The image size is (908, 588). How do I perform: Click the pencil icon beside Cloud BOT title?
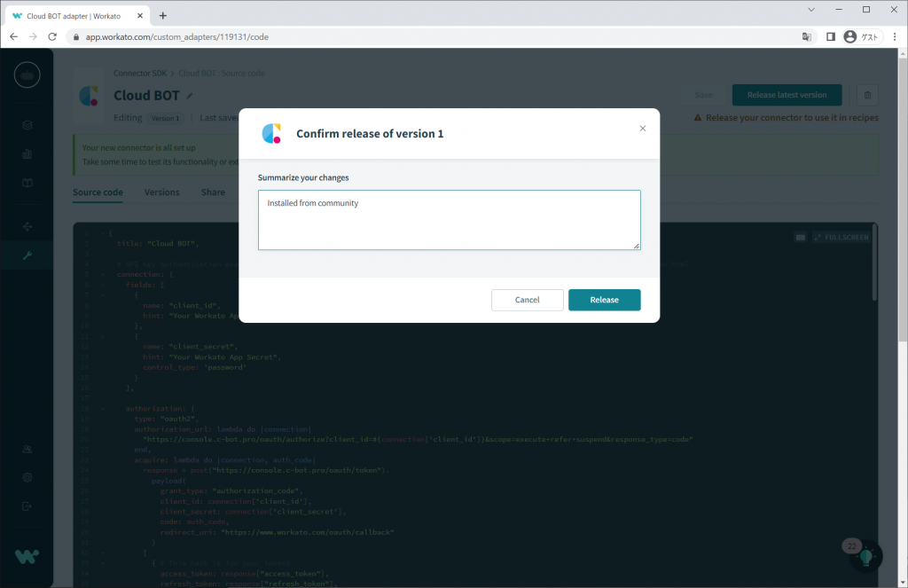click(190, 96)
